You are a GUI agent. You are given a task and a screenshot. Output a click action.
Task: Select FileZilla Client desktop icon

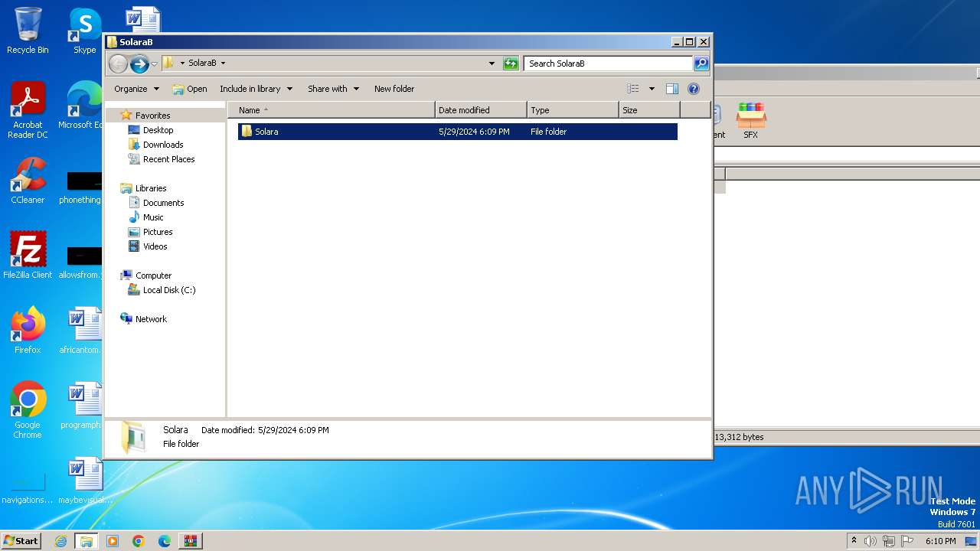[28, 256]
